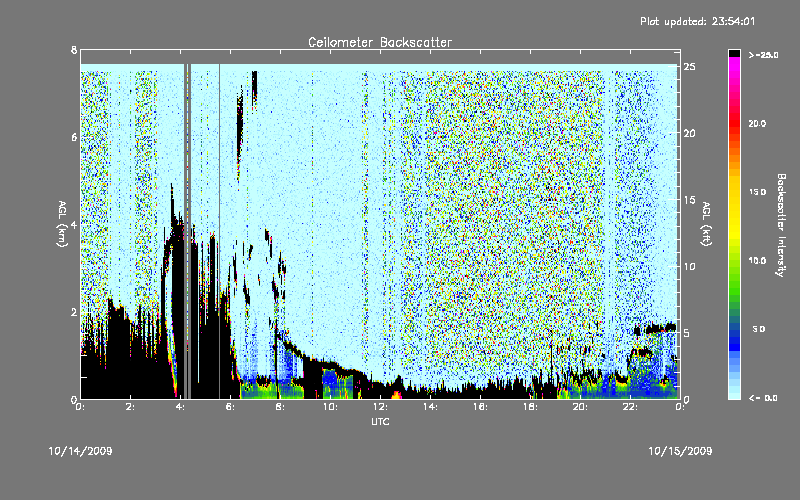This screenshot has height=500, width=800.
Task: Click the "20.0" colorbar label
Action: click(x=757, y=123)
